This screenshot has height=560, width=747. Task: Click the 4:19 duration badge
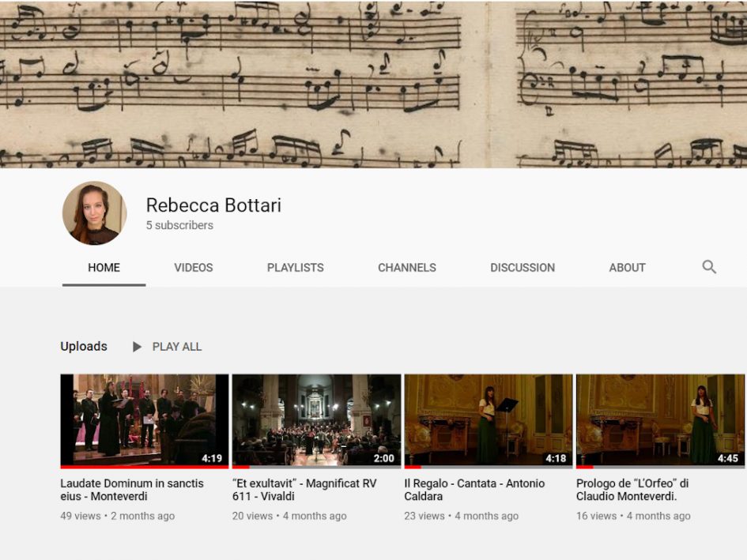click(212, 458)
